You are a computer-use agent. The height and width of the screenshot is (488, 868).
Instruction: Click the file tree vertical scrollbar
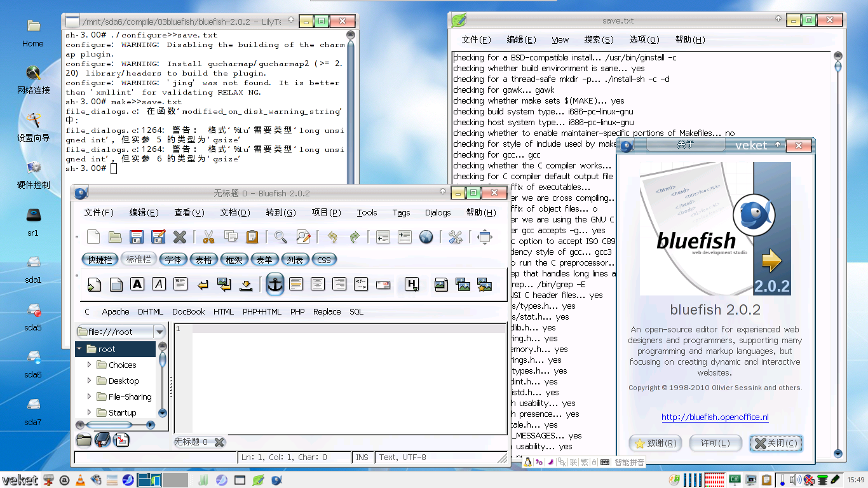[x=163, y=379]
